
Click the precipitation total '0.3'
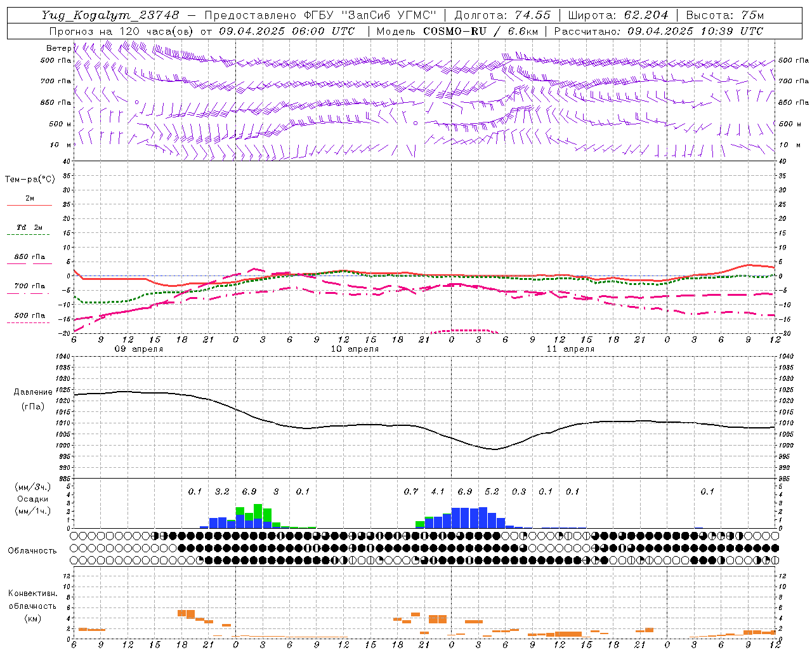[x=519, y=492]
